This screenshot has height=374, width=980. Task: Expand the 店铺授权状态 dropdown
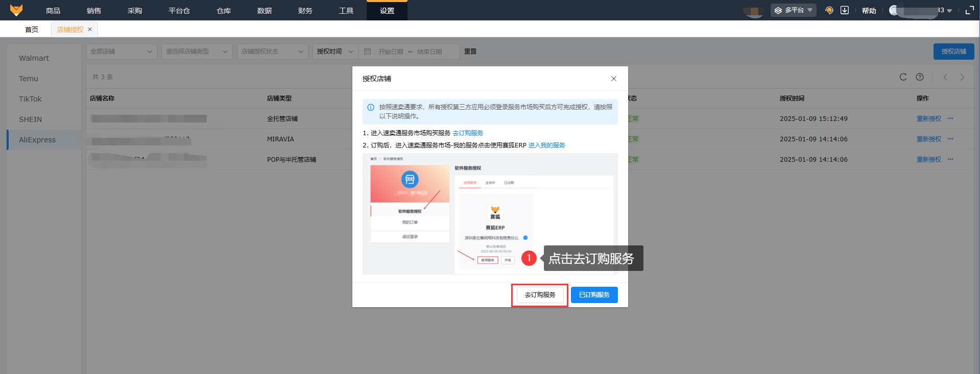(x=273, y=52)
